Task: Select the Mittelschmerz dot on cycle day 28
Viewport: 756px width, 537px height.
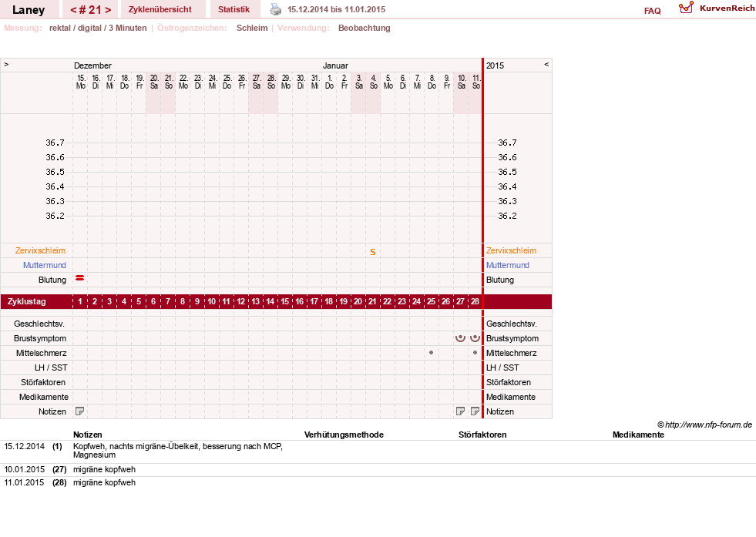Action: (475, 352)
